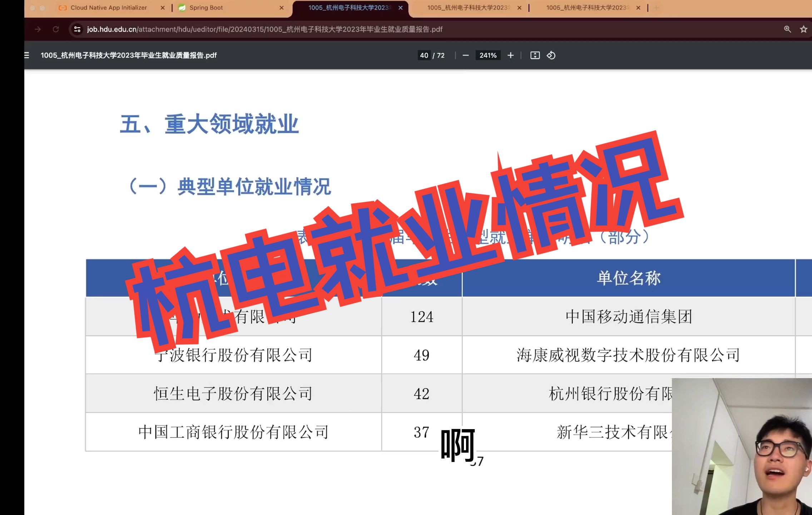
Task: Click cell 宁波银行股份有限公司
Action: (x=233, y=355)
